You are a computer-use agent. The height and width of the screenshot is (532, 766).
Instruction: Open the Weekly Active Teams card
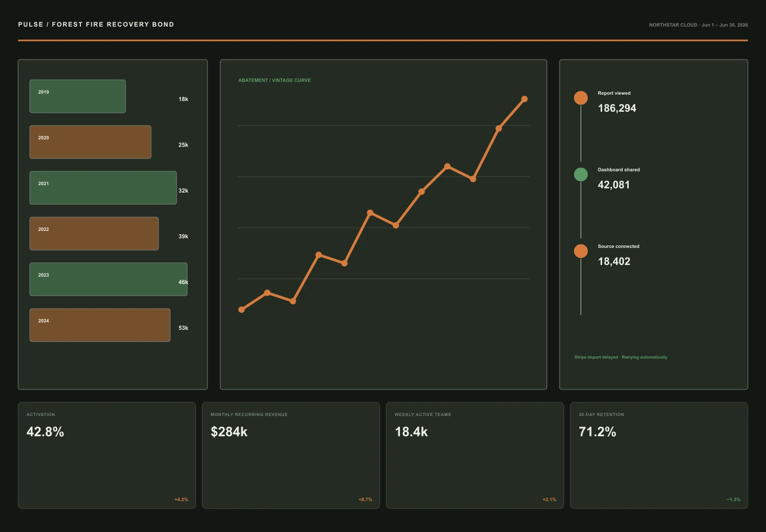[x=475, y=455]
